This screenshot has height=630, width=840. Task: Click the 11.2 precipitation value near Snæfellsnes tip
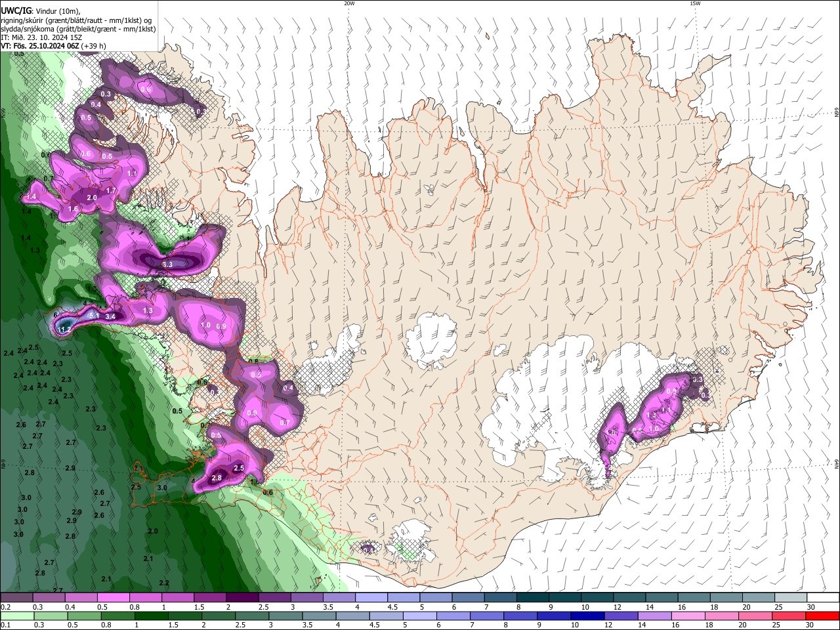[x=65, y=329]
